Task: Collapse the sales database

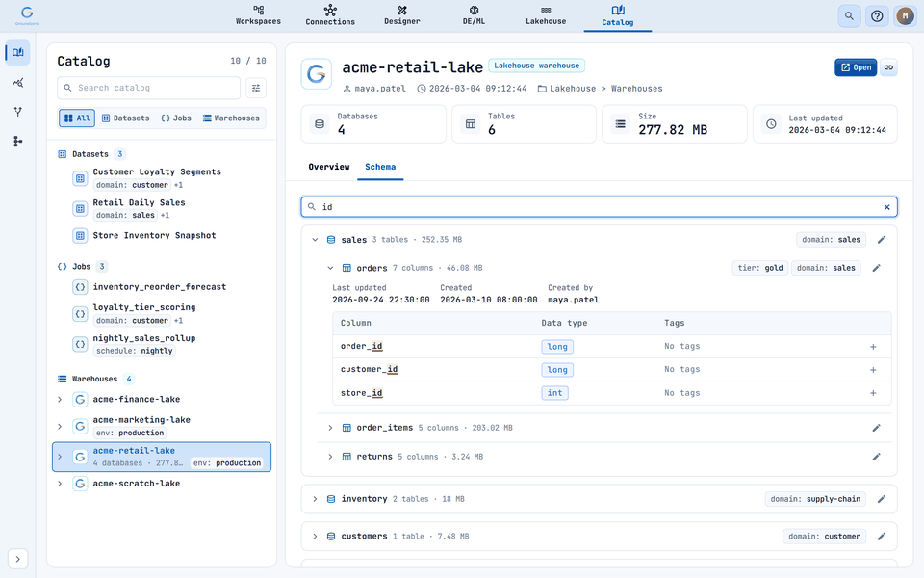Action: click(316, 240)
